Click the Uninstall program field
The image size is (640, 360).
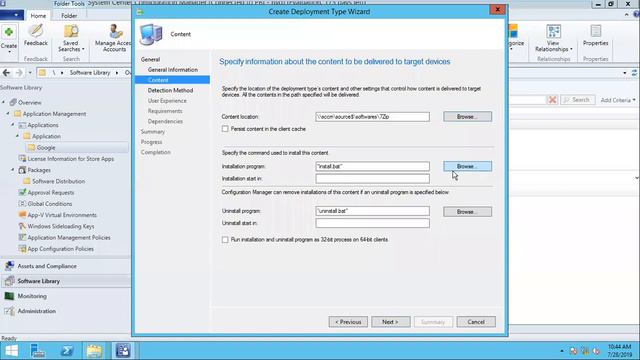point(372,211)
